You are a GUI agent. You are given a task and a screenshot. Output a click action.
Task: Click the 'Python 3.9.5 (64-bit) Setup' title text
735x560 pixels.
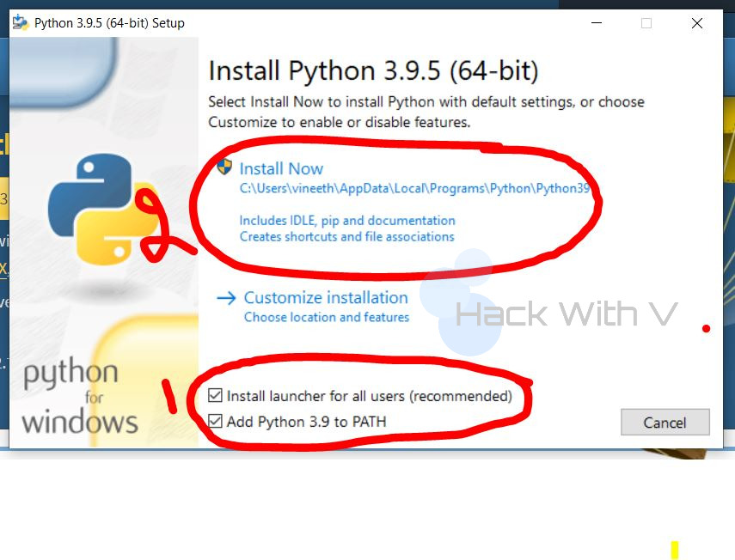coord(109,23)
